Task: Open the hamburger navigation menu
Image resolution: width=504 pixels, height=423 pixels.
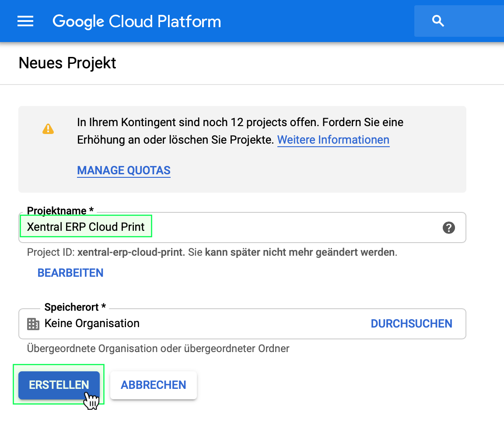Action: coord(25,21)
